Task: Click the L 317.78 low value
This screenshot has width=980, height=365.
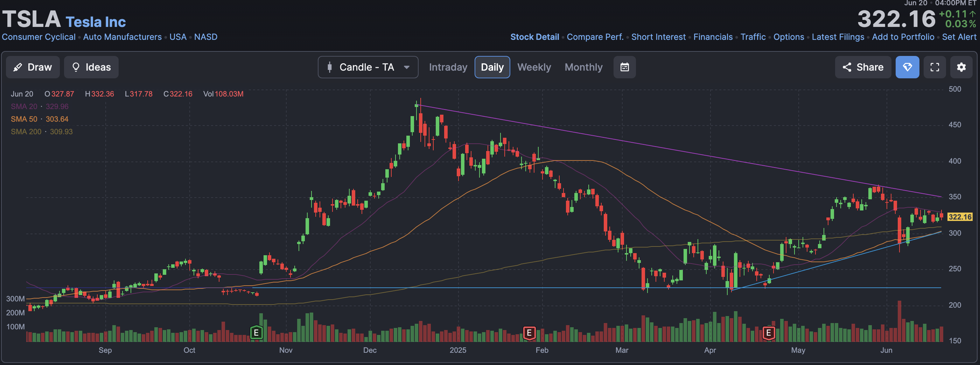Action: pyautogui.click(x=139, y=94)
